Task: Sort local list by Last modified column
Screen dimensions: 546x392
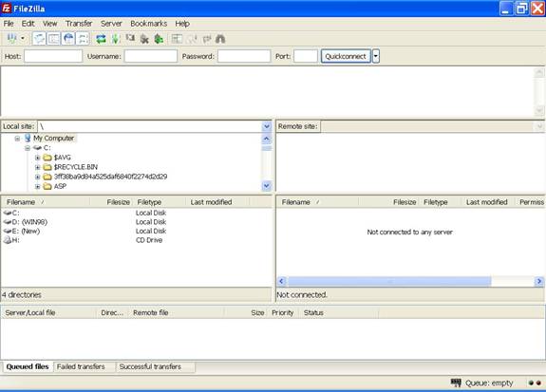Action: point(217,202)
